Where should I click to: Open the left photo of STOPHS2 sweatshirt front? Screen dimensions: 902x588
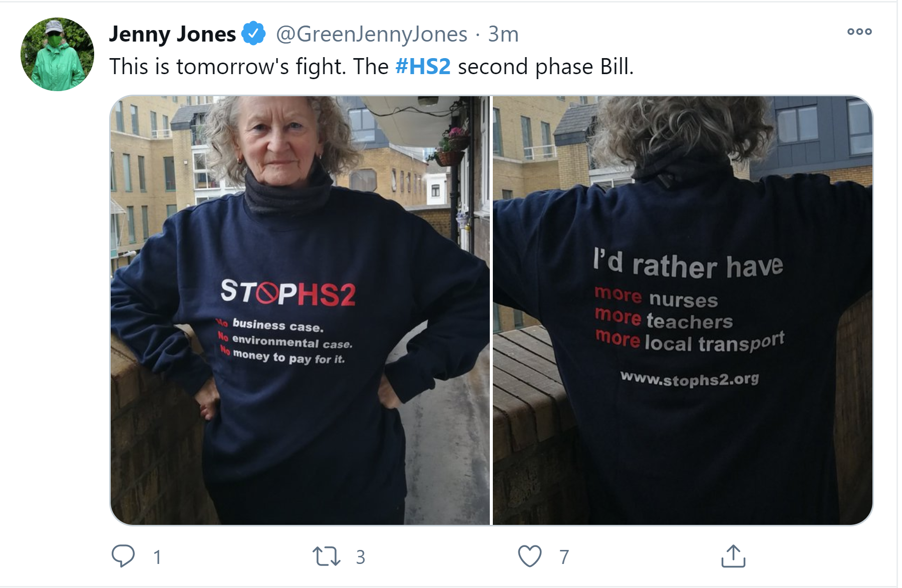coord(300,310)
